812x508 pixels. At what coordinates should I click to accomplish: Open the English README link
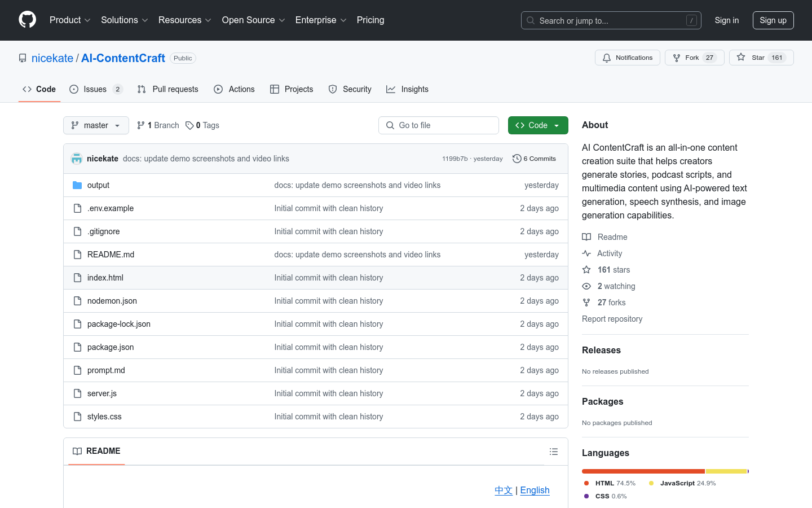[535, 490]
